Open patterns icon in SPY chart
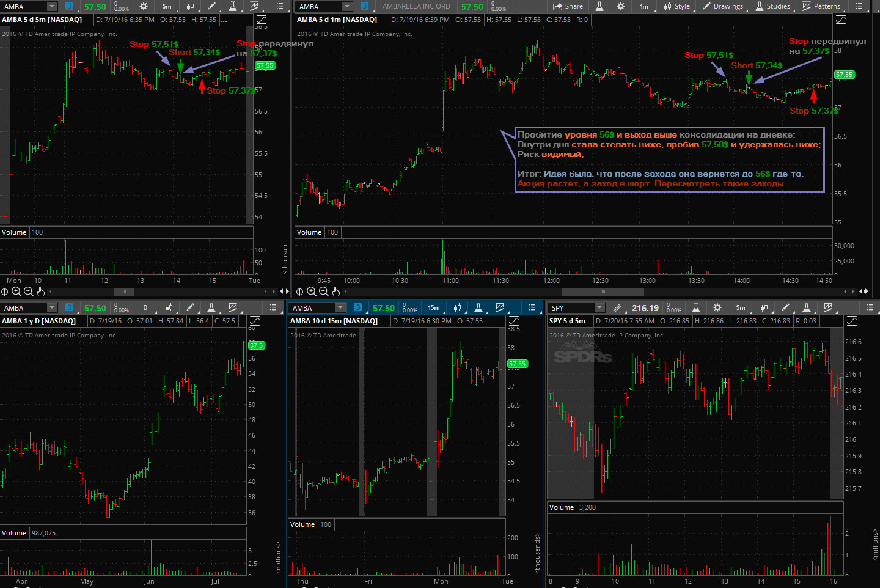This screenshot has height=588, width=880. point(828,307)
